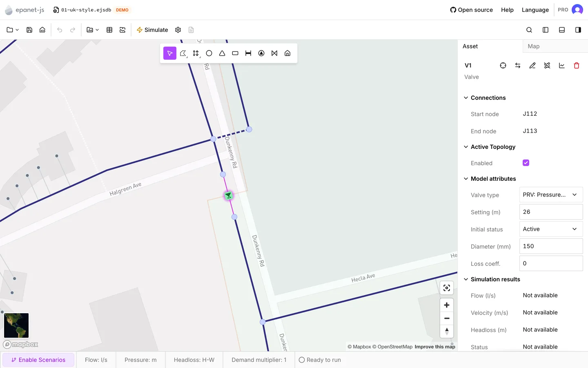Collapse the Connections section
This screenshot has width=588, height=368.
tap(485, 98)
